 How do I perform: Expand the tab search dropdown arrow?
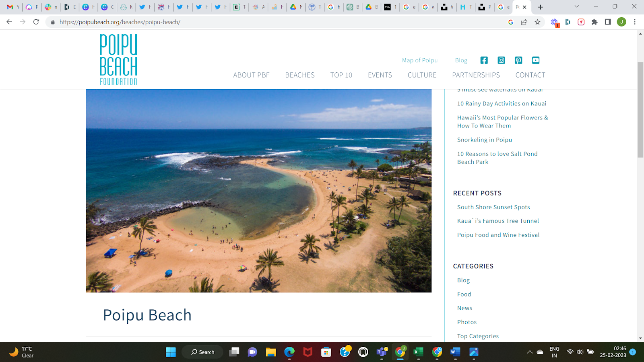pyautogui.click(x=576, y=6)
